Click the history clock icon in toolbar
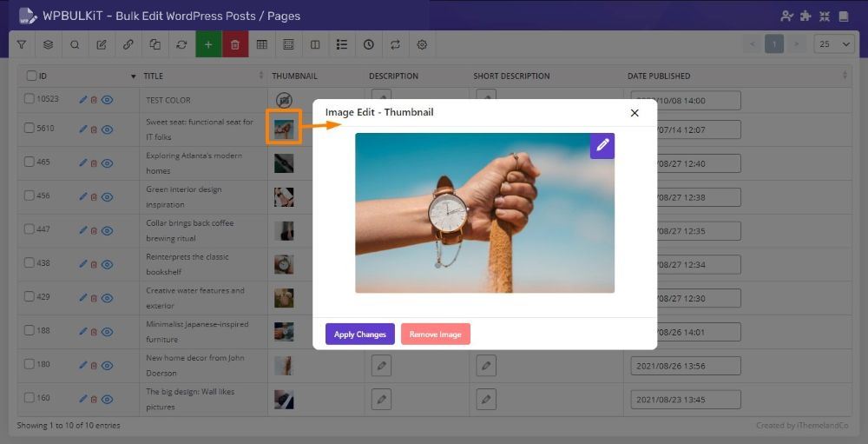 [x=369, y=44]
